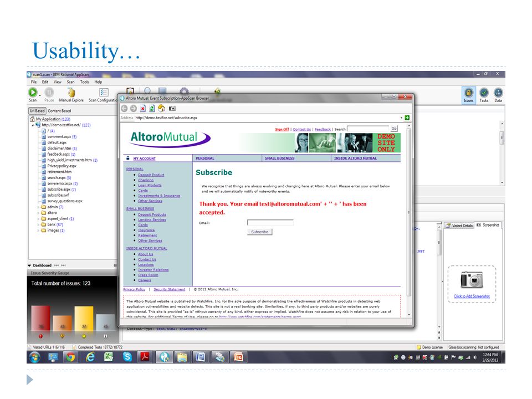Click the green Go arrow beside the address
The image size is (532, 399).
pyautogui.click(x=407, y=117)
